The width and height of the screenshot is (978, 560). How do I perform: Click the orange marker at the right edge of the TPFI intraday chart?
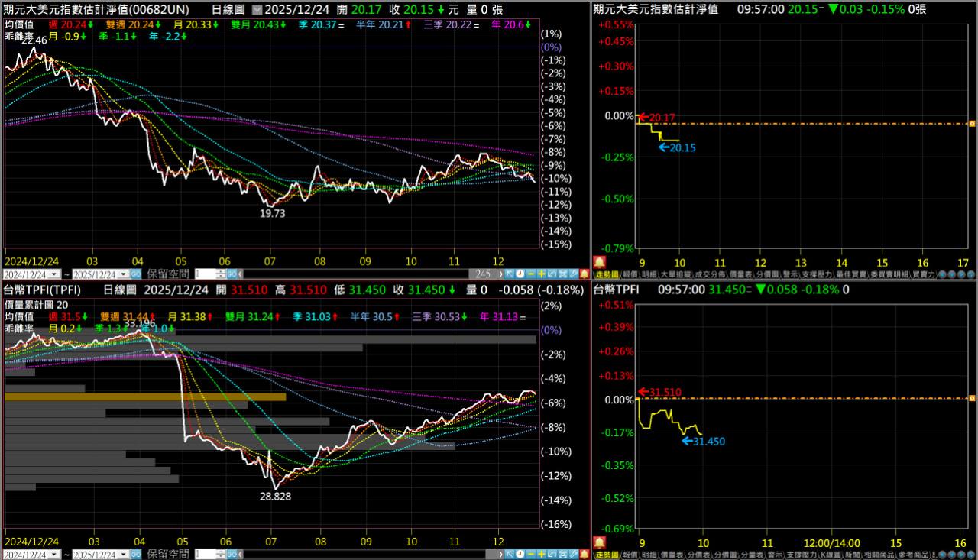tap(972, 398)
